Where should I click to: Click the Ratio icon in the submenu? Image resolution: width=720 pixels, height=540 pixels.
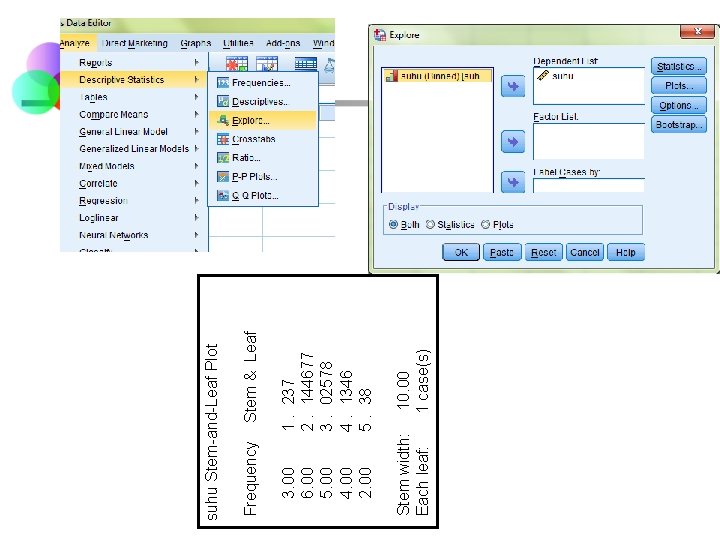pyautogui.click(x=223, y=158)
